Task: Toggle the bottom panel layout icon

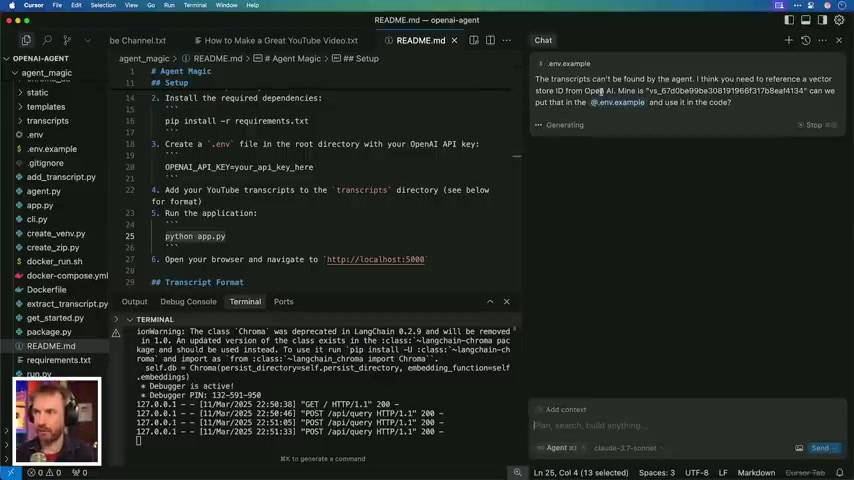Action: (806, 20)
